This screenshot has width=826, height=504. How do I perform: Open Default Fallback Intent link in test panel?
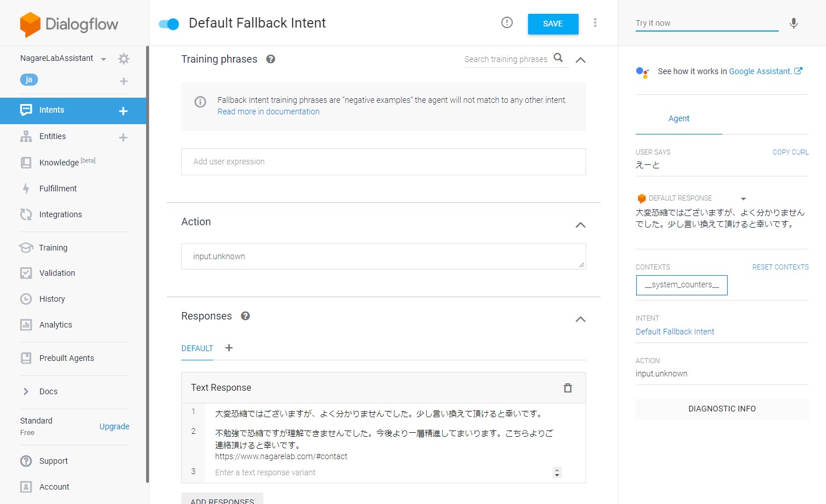[675, 332]
